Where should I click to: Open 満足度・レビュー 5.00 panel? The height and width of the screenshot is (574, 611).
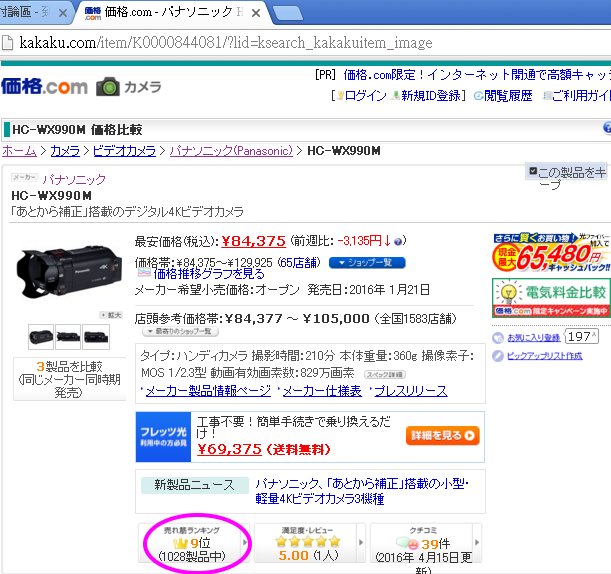pyautogui.click(x=306, y=543)
